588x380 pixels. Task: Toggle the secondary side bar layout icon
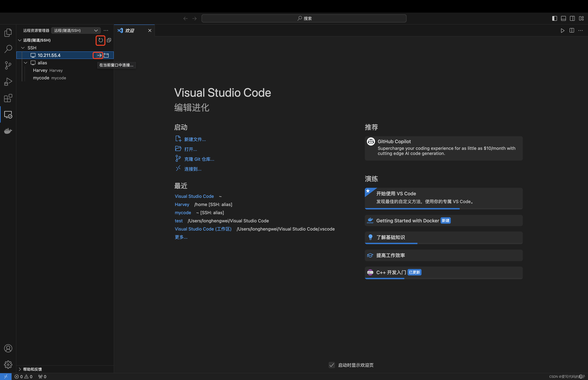coord(572,19)
